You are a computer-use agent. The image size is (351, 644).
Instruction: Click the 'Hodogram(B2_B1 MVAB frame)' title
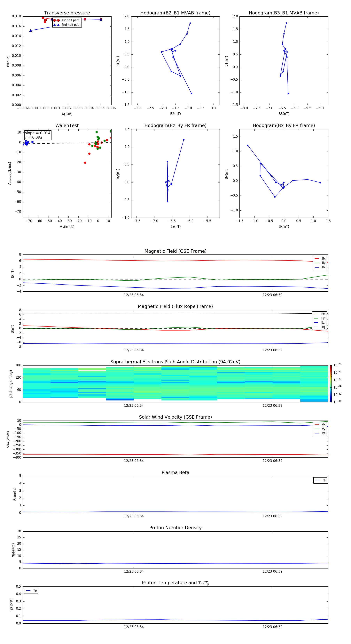coord(175,13)
